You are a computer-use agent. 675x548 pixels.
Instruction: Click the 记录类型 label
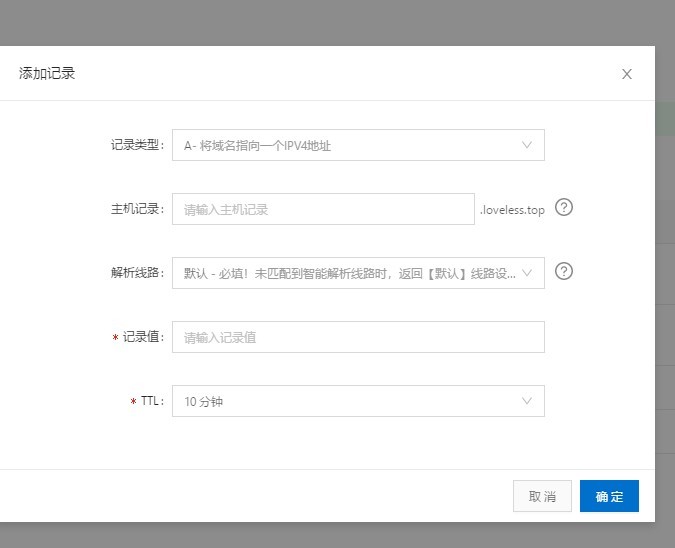pyautogui.click(x=137, y=145)
